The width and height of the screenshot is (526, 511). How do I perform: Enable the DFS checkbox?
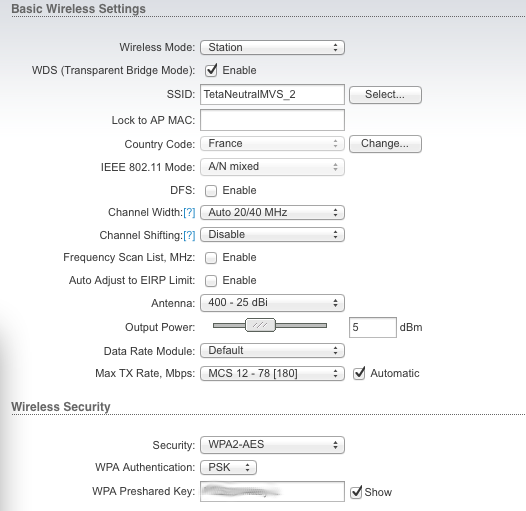[211, 191]
